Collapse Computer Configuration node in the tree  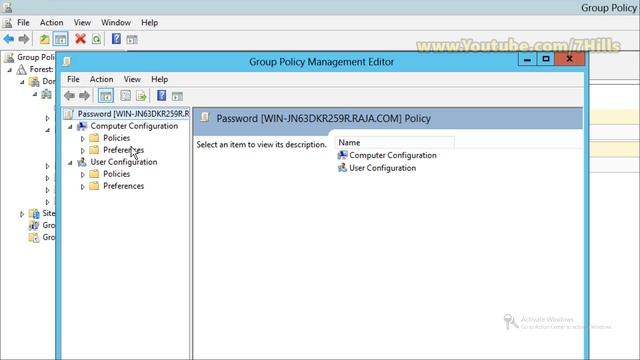click(x=70, y=127)
